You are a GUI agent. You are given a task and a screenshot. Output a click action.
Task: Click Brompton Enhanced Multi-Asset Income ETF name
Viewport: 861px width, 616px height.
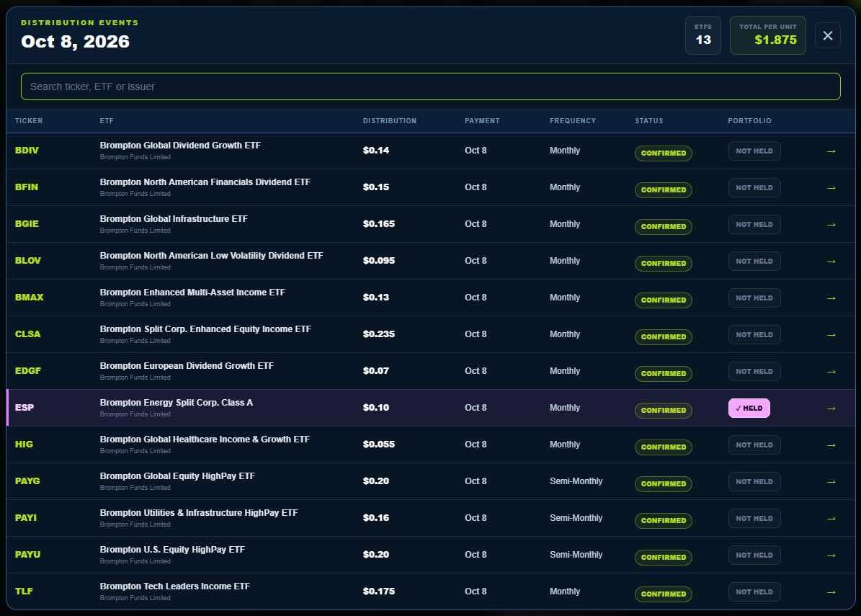(192, 293)
